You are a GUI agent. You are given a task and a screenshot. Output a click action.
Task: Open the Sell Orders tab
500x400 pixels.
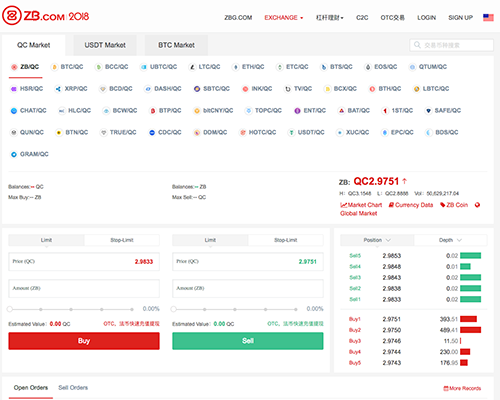73,388
